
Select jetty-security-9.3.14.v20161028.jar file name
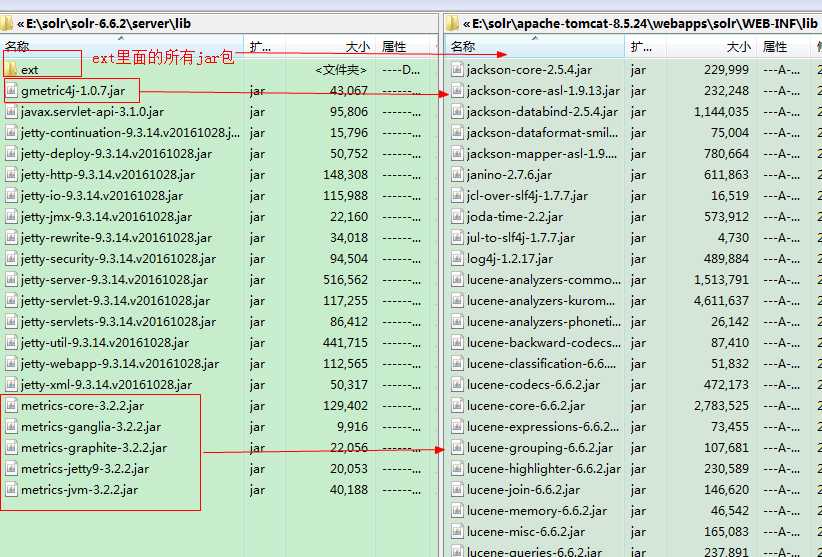pos(118,258)
